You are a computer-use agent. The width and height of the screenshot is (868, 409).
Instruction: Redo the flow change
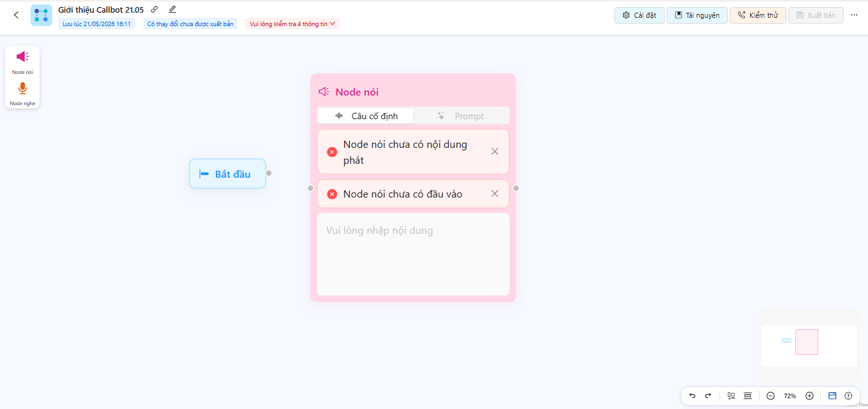point(708,396)
